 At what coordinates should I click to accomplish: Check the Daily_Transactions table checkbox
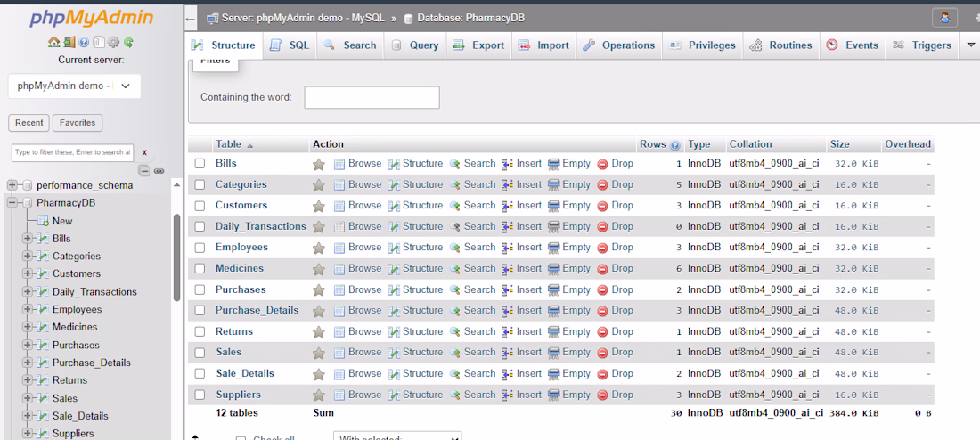[x=200, y=227]
